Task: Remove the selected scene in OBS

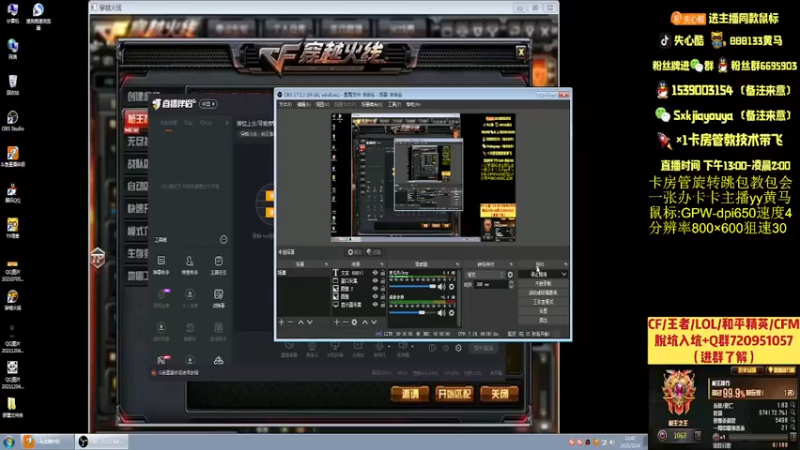Action: pos(290,322)
